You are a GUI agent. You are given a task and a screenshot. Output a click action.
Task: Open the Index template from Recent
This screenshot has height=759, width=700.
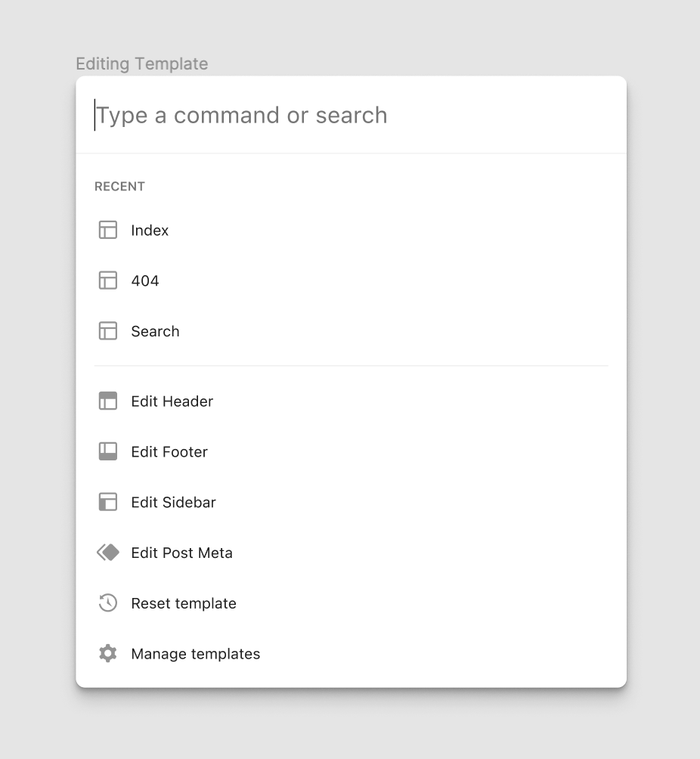pyautogui.click(x=150, y=230)
